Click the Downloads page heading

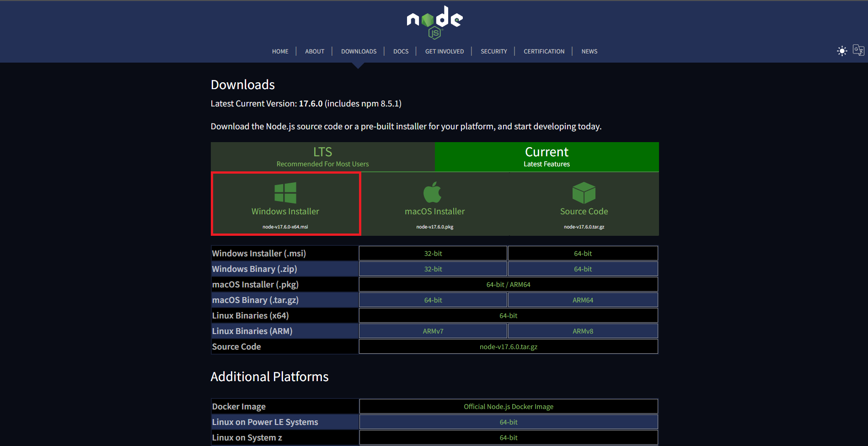point(243,85)
